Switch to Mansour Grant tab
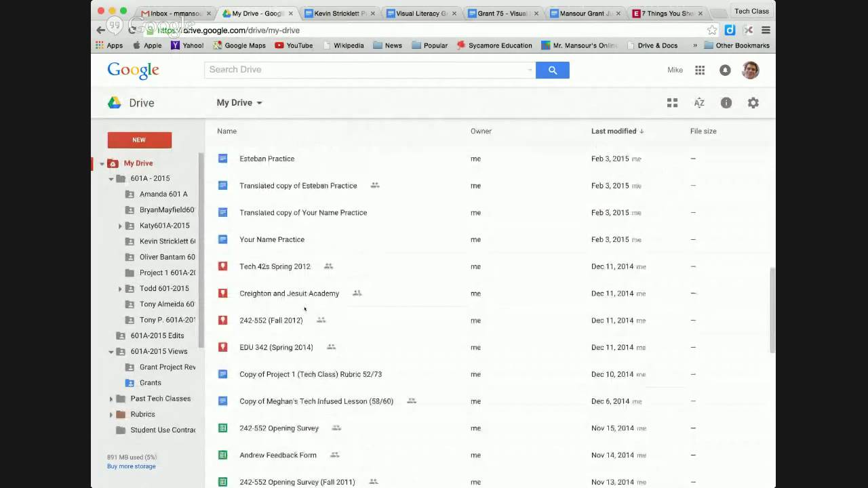Image resolution: width=868 pixels, height=488 pixels. pyautogui.click(x=583, y=13)
